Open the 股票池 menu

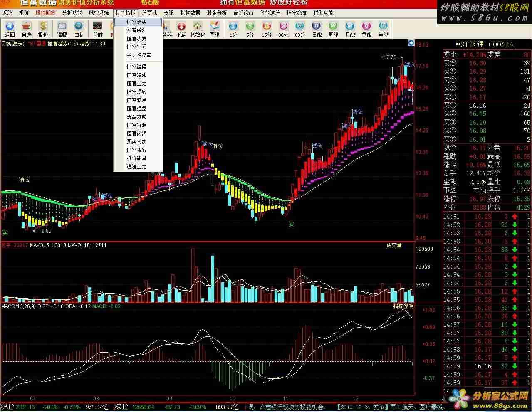pyautogui.click(x=149, y=13)
